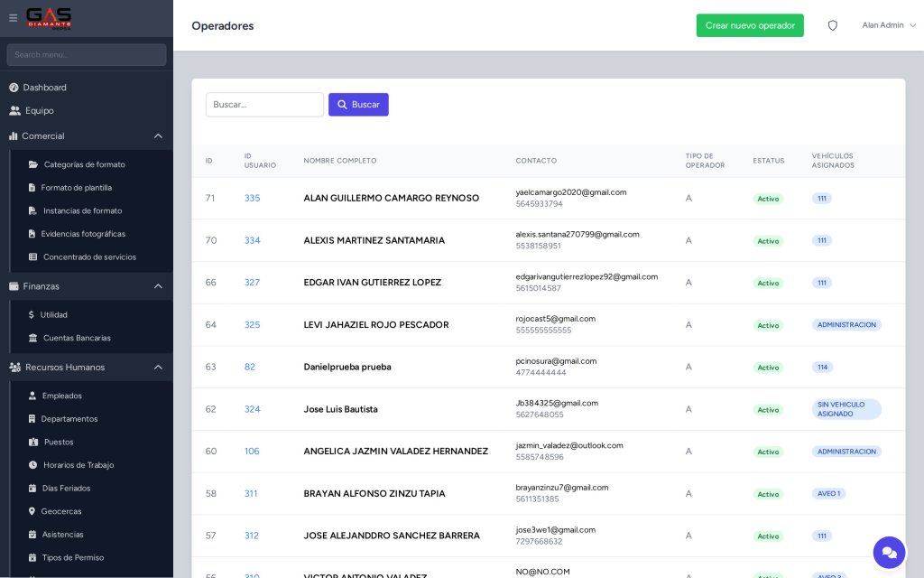Viewport: 924px width, 578px height.
Task: Click the Categorías de formato folder icon
Action: click(x=33, y=164)
